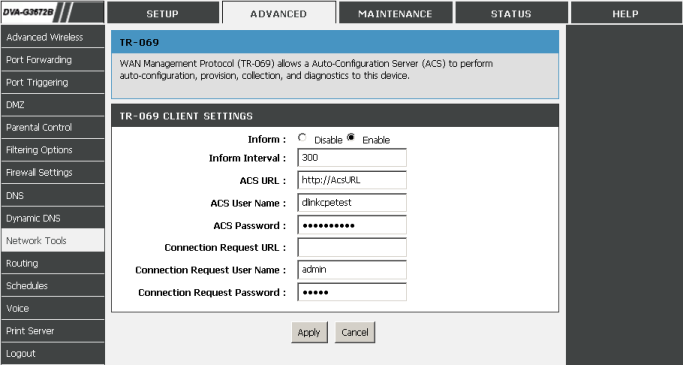This screenshot has width=683, height=365.
Task: Select the Inform Disable radio button
Action: (302, 138)
